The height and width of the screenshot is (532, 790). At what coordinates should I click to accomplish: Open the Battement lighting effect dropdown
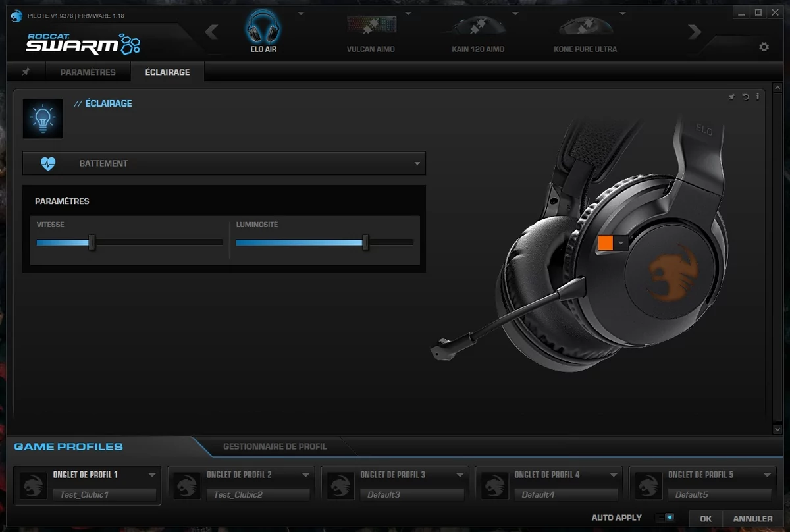(x=224, y=163)
